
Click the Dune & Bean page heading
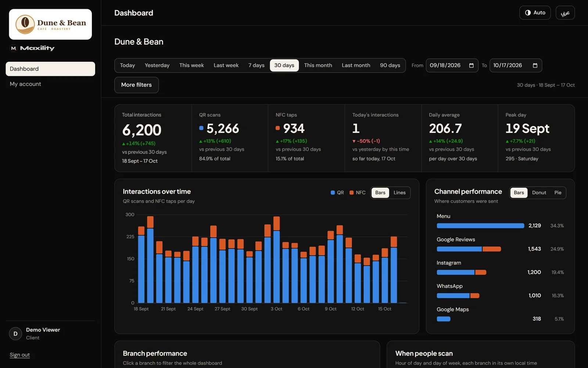pyautogui.click(x=139, y=42)
